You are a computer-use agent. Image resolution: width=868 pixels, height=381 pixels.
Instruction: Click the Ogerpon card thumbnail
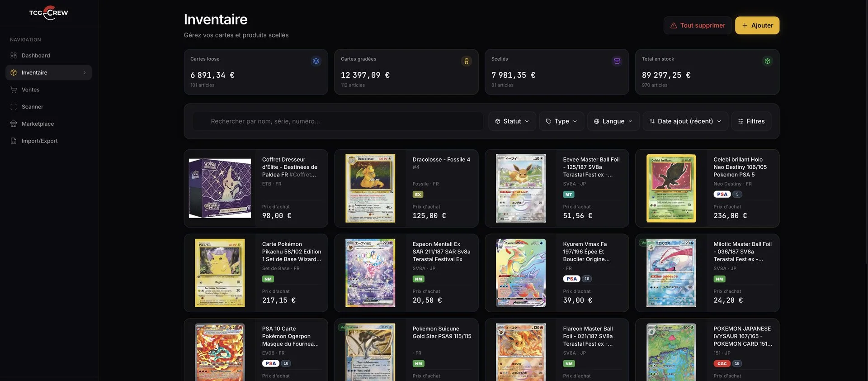tap(220, 352)
